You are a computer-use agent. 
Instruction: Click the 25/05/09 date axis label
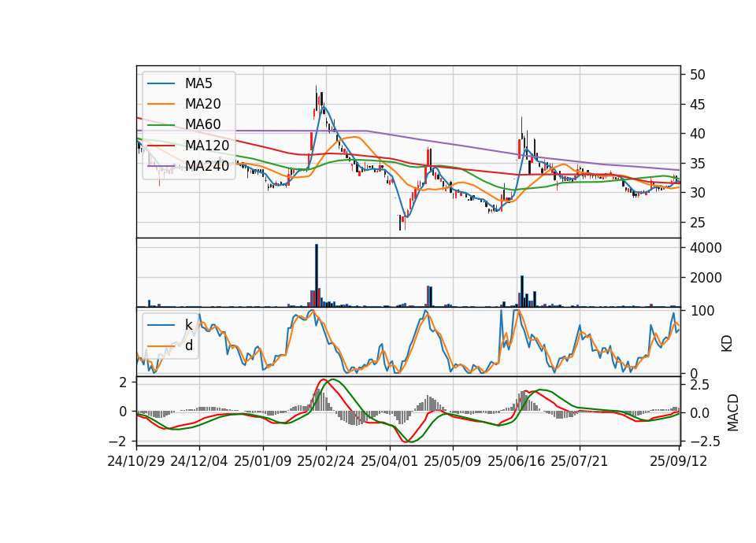point(452,461)
